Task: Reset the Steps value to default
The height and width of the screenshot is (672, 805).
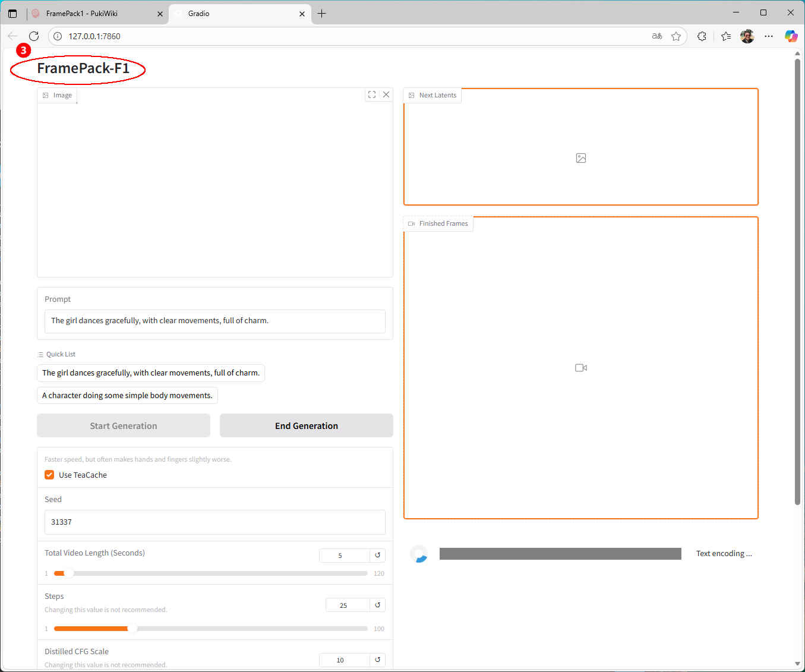Action: 377,605
